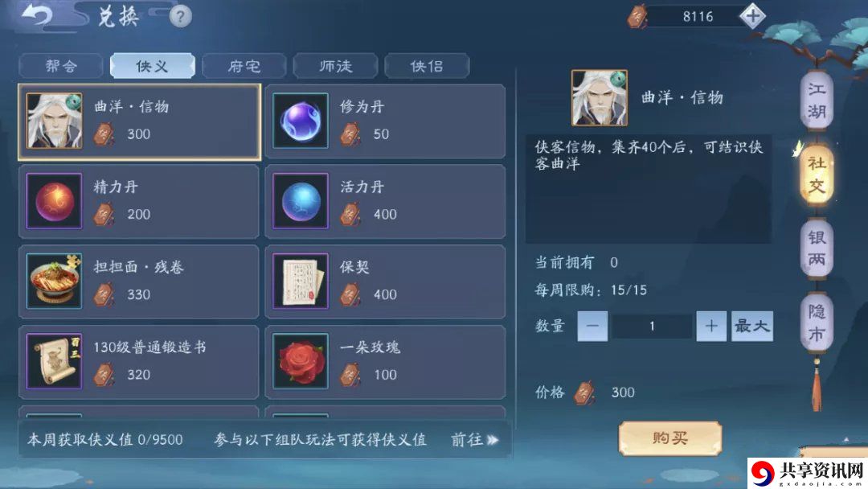Open the 侠侣 tab

(x=427, y=67)
